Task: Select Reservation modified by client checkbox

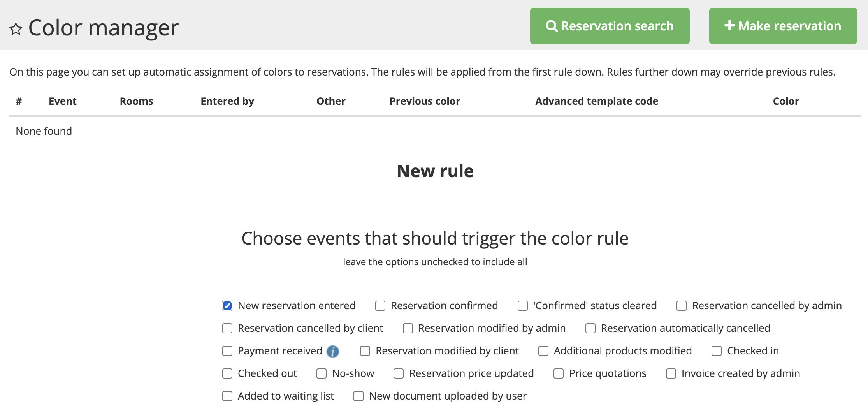Action: click(x=365, y=351)
